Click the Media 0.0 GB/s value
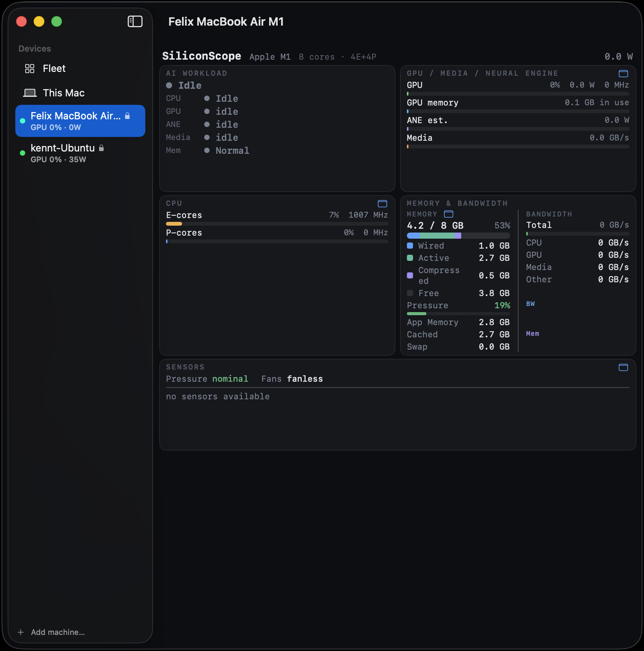Screen dimensions: 644x651 pyautogui.click(x=609, y=138)
